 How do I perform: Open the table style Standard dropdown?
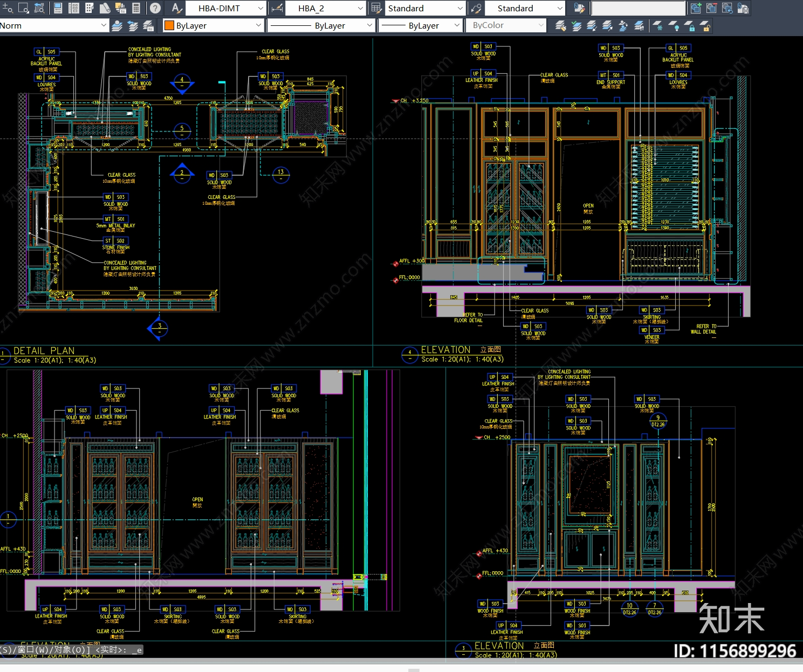[x=425, y=8]
